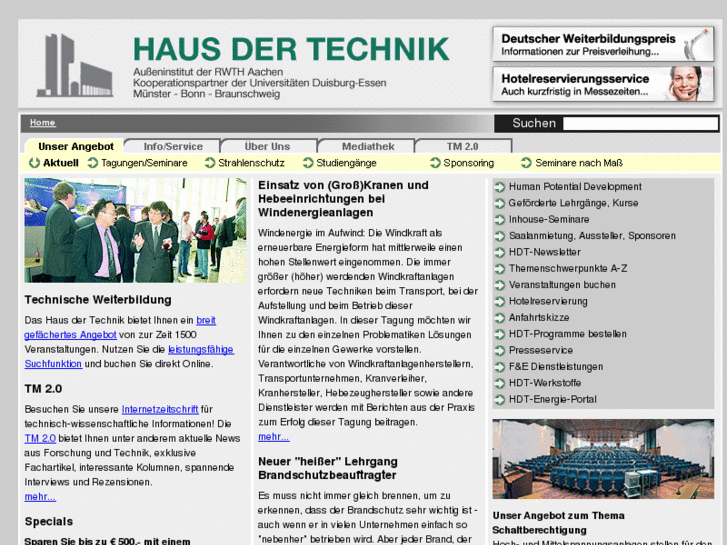Click the arrow icon beside Sponsoring

[x=435, y=163]
